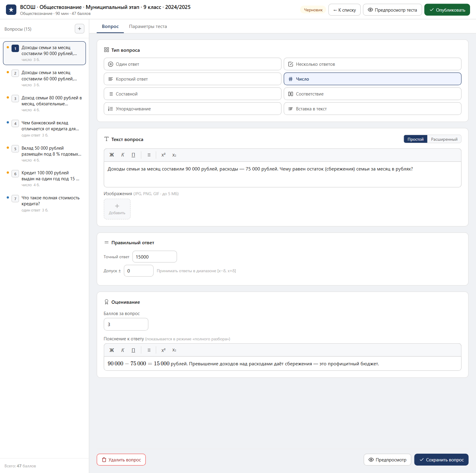This screenshot has width=476, height=473.
Task: Apply underline in question text toolbar
Action: 133,155
